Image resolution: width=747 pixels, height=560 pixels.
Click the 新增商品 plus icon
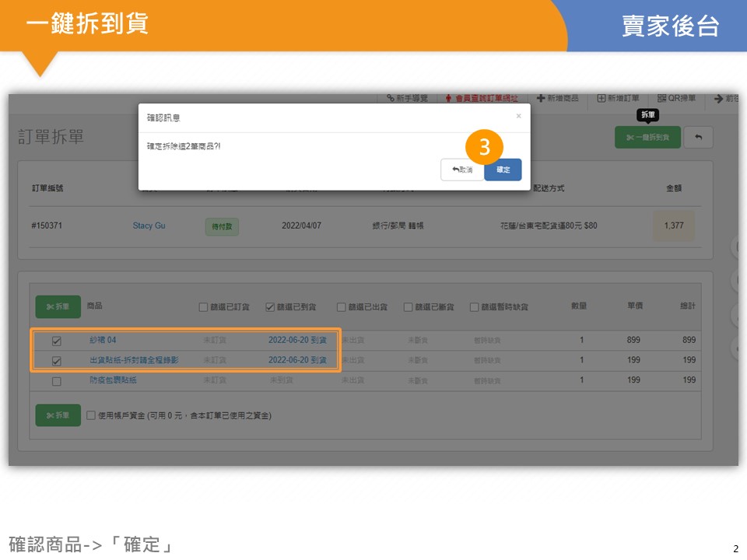pyautogui.click(x=541, y=99)
